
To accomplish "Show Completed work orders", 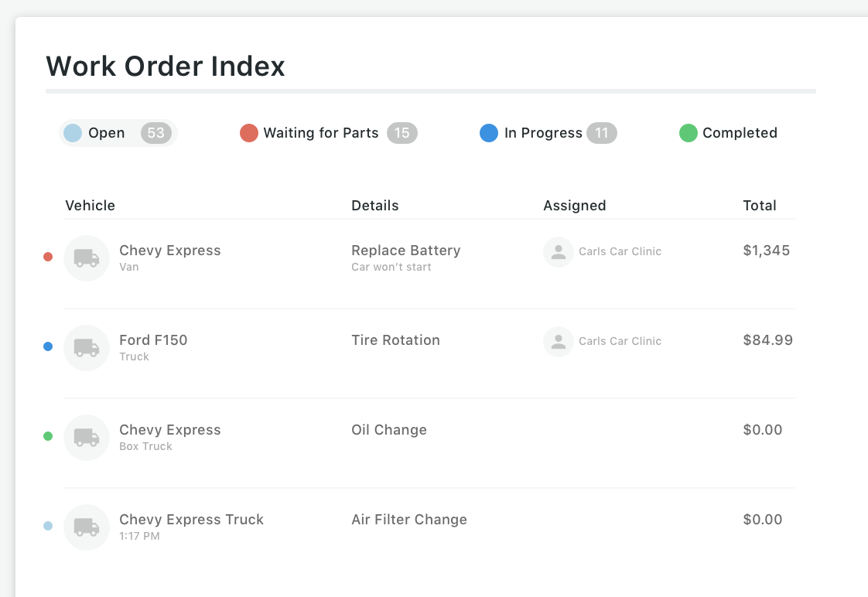I will 729,133.
